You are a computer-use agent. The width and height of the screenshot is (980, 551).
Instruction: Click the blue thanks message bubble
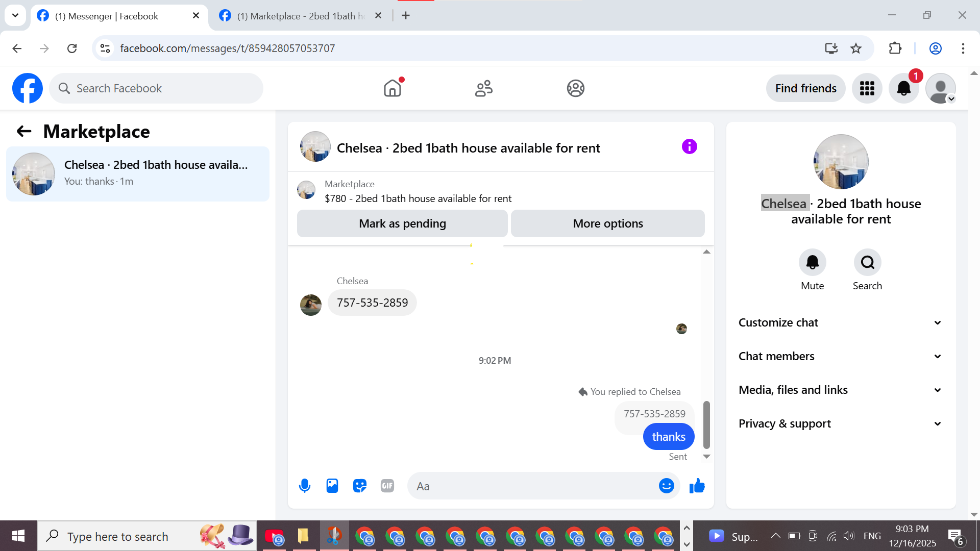(669, 437)
